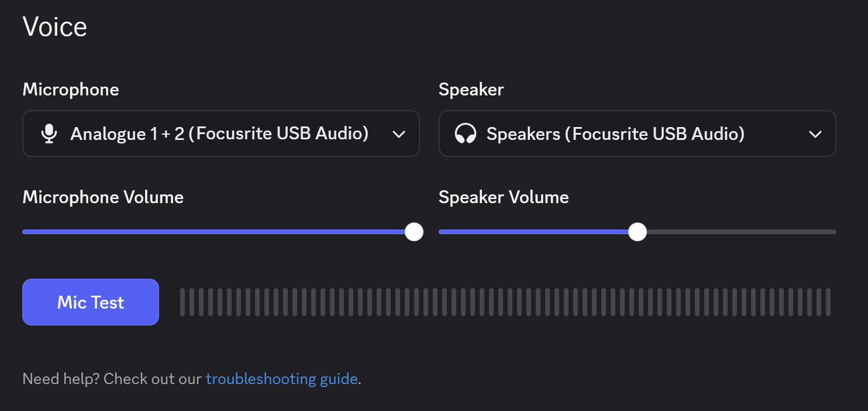Image resolution: width=868 pixels, height=411 pixels.
Task: Open the Speakers (Focusrite USB Audio) selector
Action: 638,133
